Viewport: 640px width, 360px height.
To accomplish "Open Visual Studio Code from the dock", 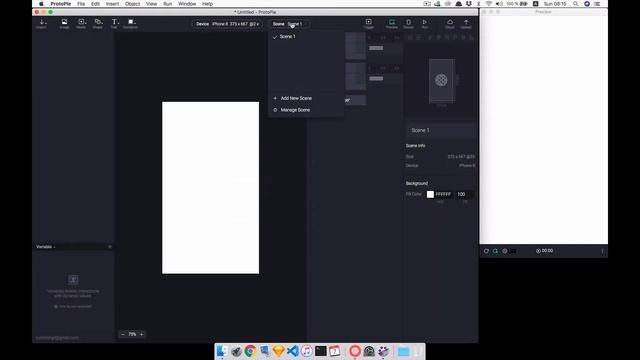I will [293, 351].
